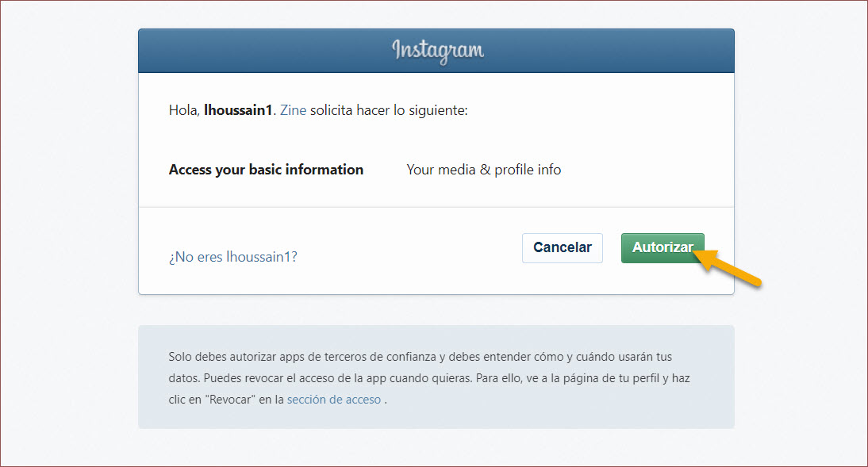Click the phrase "terceros de confianza" in notice
Viewport: 868px width, 467px height.
pos(389,357)
